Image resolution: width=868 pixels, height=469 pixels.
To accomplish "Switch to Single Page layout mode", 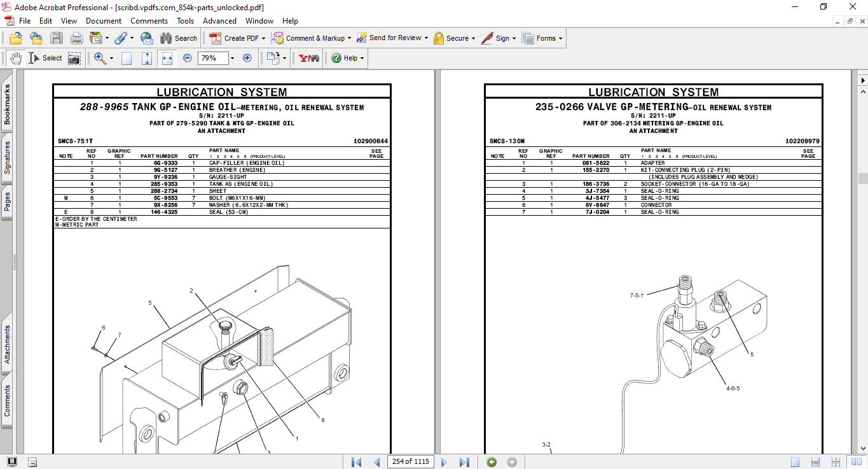I will click(796, 462).
